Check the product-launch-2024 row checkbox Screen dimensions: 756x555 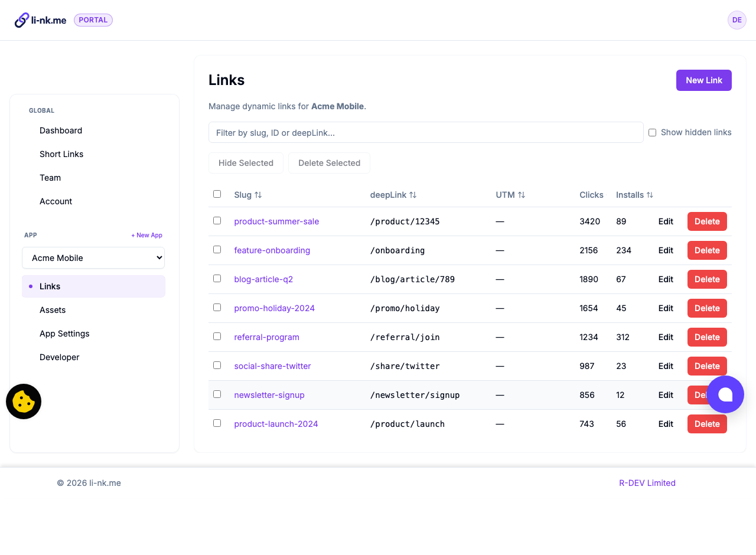[x=217, y=423]
